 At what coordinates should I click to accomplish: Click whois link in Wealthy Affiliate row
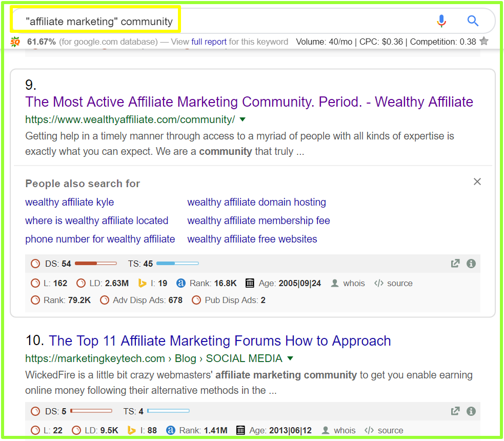point(354,283)
